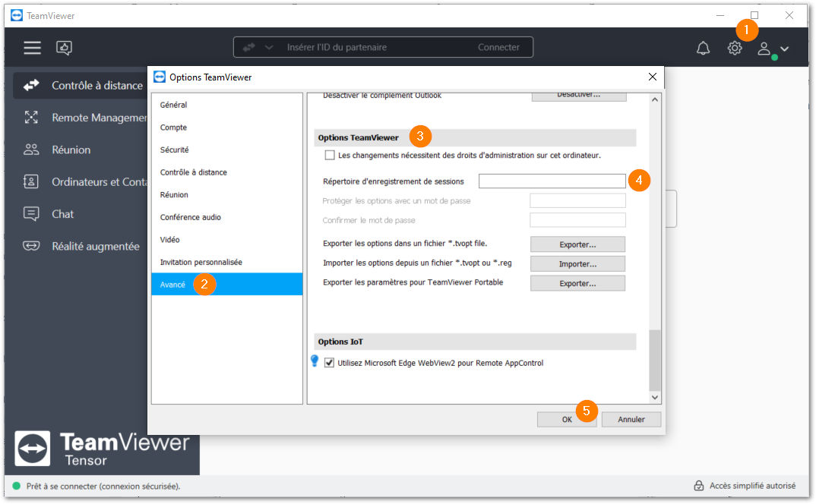Screen dimensions: 816x504
Task: Open the hamburger menu icon
Action: pos(32,48)
